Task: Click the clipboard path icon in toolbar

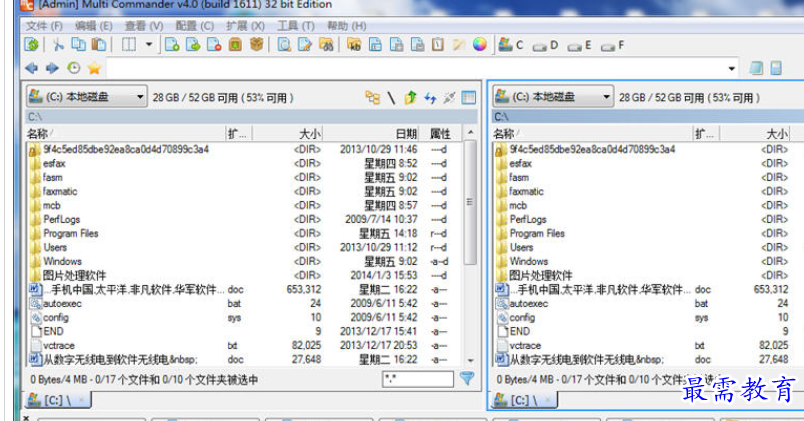Action: 437,45
